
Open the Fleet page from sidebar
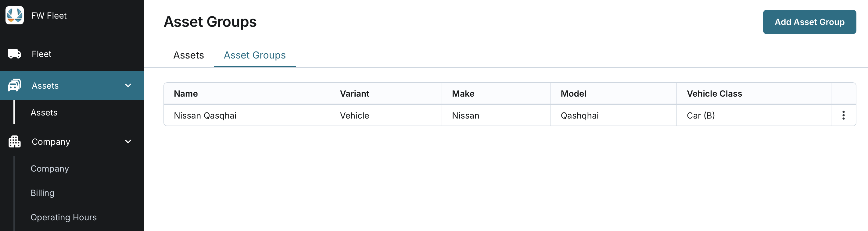coord(41,54)
